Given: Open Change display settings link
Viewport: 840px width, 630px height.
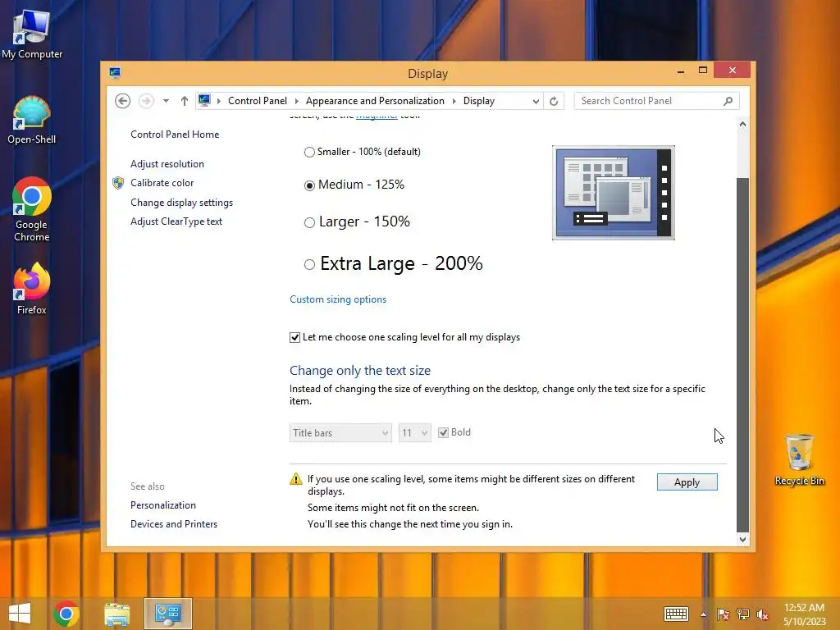Looking at the screenshot, I should 181,203.
